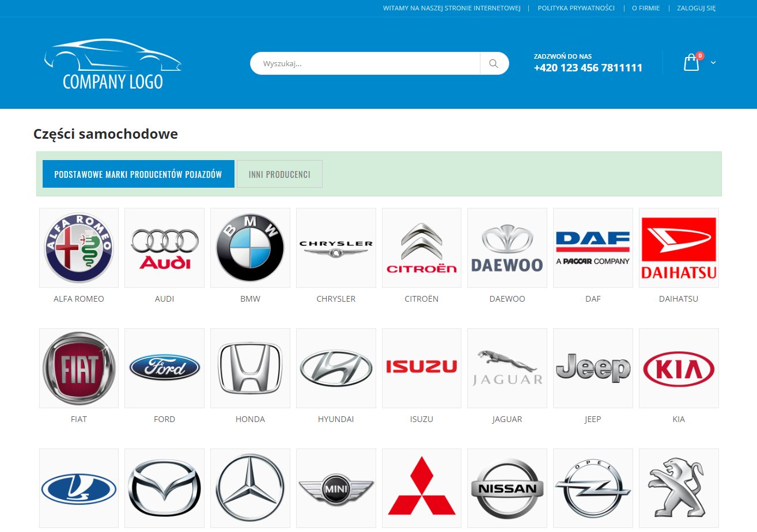Click the DAIHATSU text label
The height and width of the screenshot is (532, 757).
coord(679,299)
